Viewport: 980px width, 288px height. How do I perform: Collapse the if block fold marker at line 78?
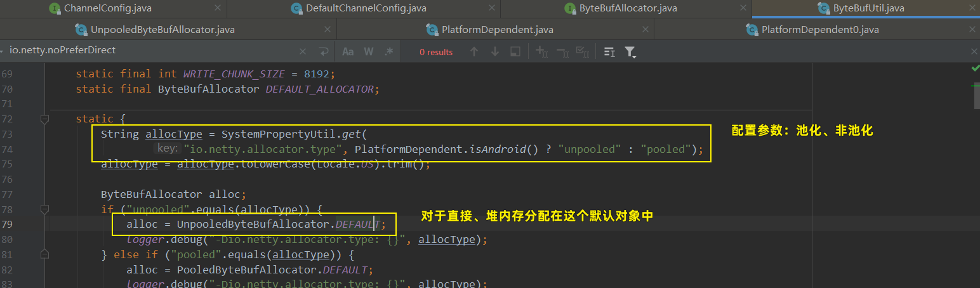coord(44,209)
